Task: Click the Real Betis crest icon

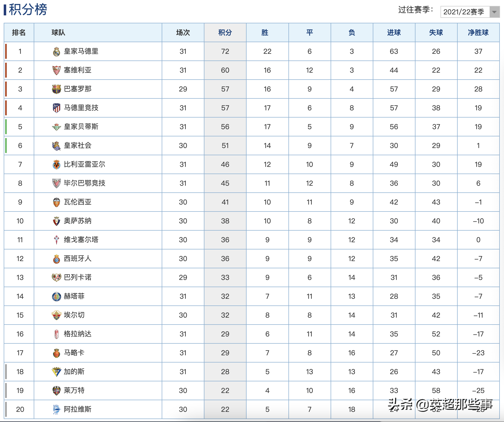Action: [57, 127]
